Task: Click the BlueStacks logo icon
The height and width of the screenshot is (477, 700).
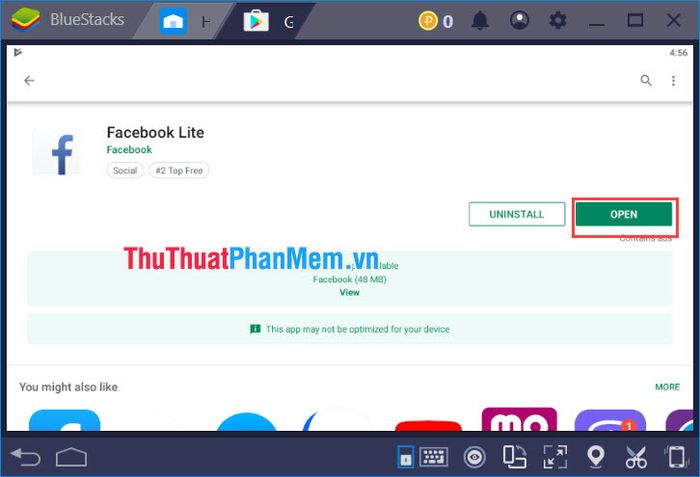Action: (x=25, y=20)
